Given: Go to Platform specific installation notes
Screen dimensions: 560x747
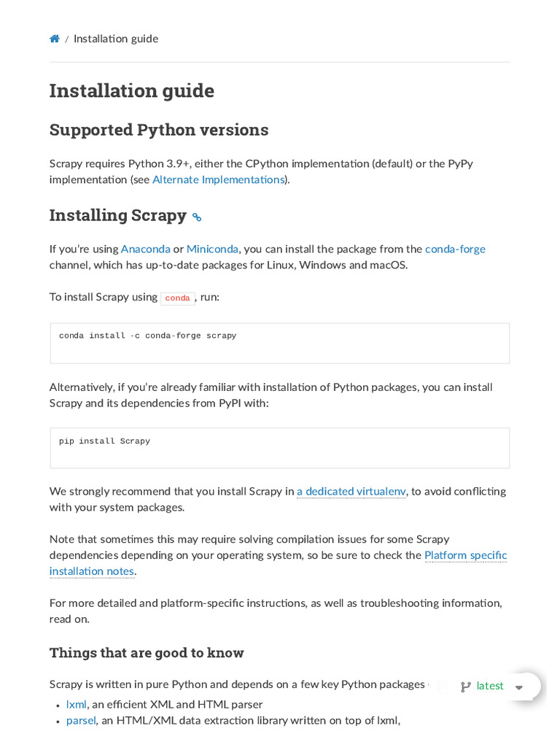Looking at the screenshot, I should coord(465,555).
